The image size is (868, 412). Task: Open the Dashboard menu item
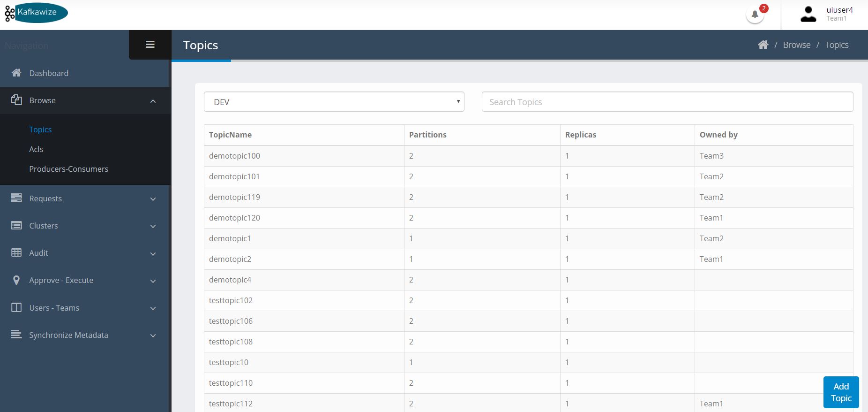click(49, 73)
